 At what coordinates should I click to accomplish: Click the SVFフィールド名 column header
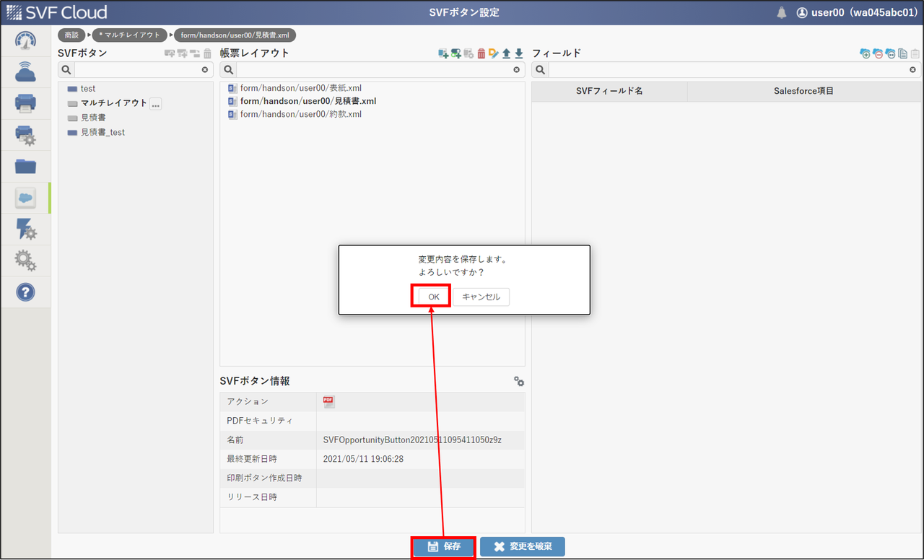pos(609,92)
